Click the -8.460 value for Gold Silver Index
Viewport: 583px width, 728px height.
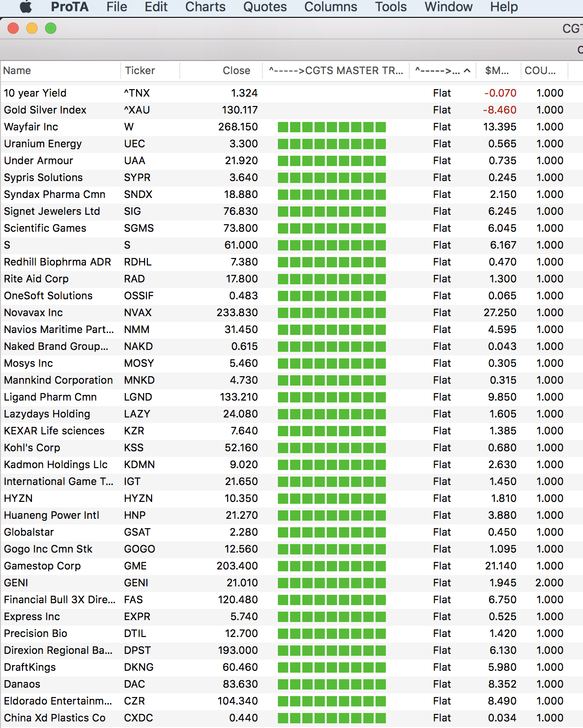(500, 110)
